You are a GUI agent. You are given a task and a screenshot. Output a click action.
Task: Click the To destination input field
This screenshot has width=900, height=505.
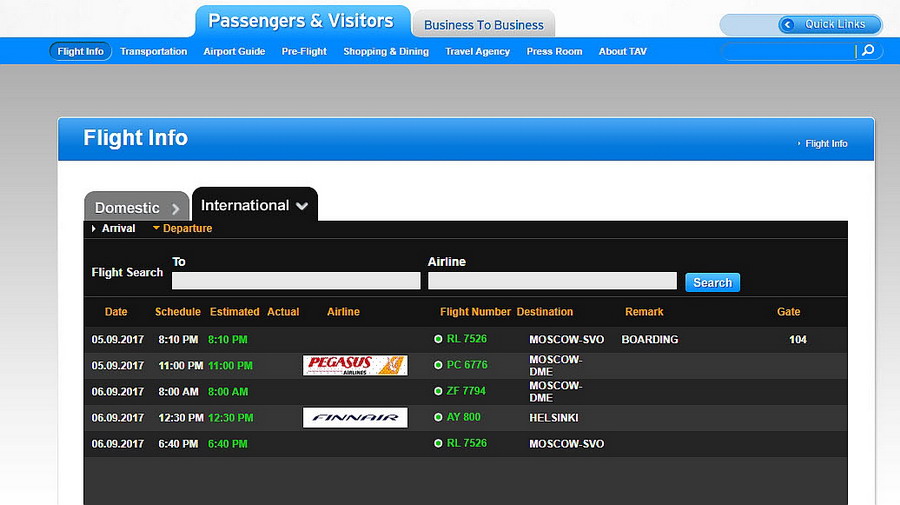click(x=296, y=281)
